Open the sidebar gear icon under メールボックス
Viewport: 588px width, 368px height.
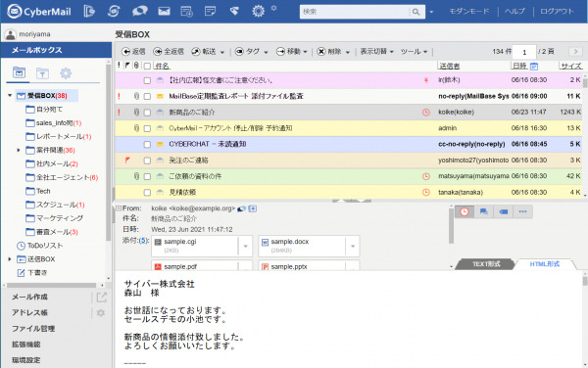[66, 73]
